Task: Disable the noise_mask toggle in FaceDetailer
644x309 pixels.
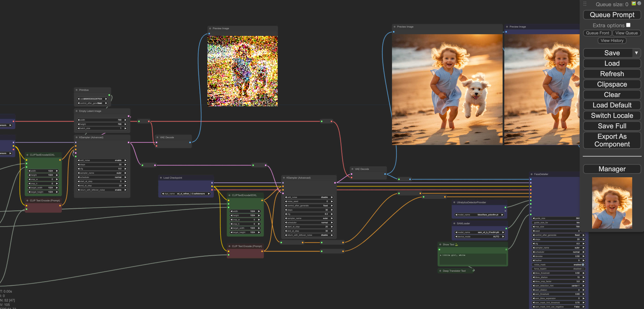Action: click(583, 265)
